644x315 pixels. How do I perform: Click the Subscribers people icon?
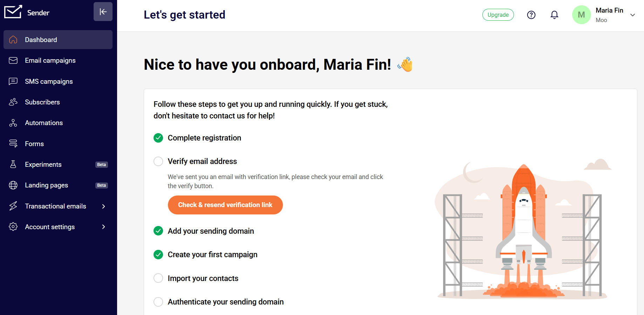pyautogui.click(x=13, y=102)
